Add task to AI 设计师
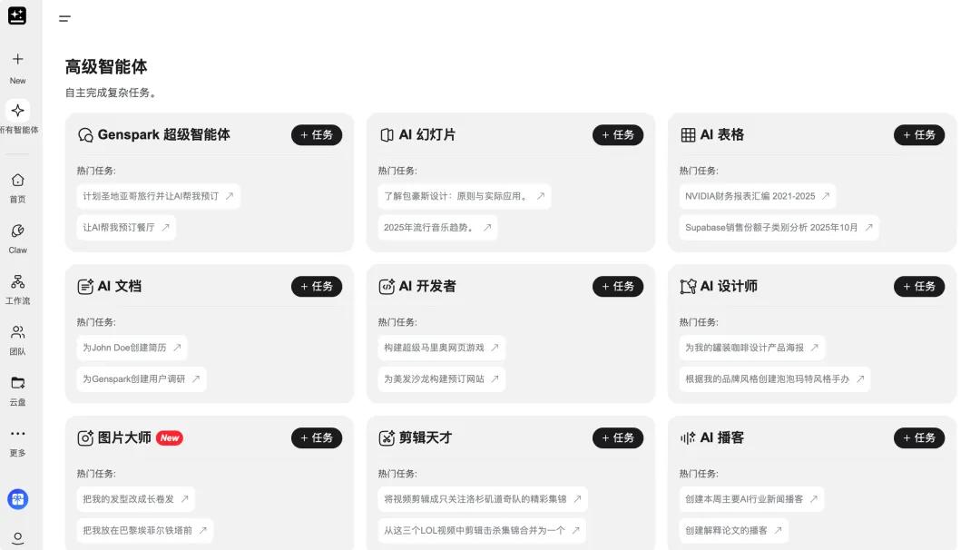 point(918,286)
